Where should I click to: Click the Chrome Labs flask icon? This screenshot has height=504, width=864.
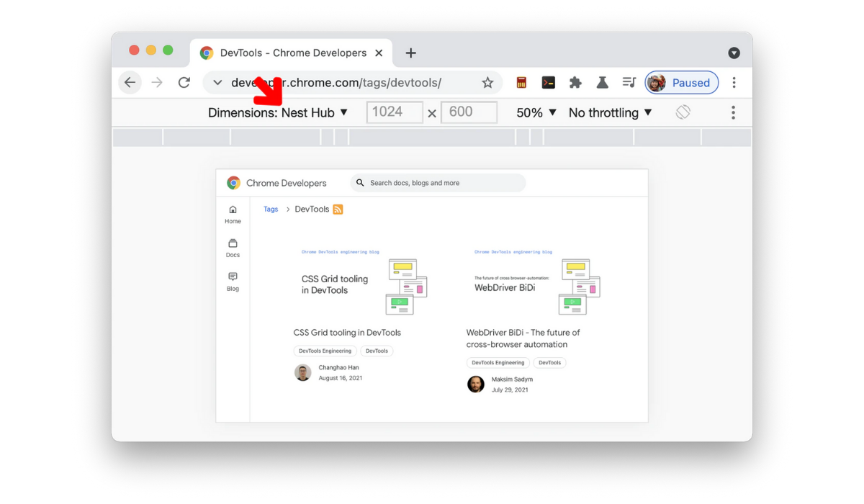click(603, 83)
